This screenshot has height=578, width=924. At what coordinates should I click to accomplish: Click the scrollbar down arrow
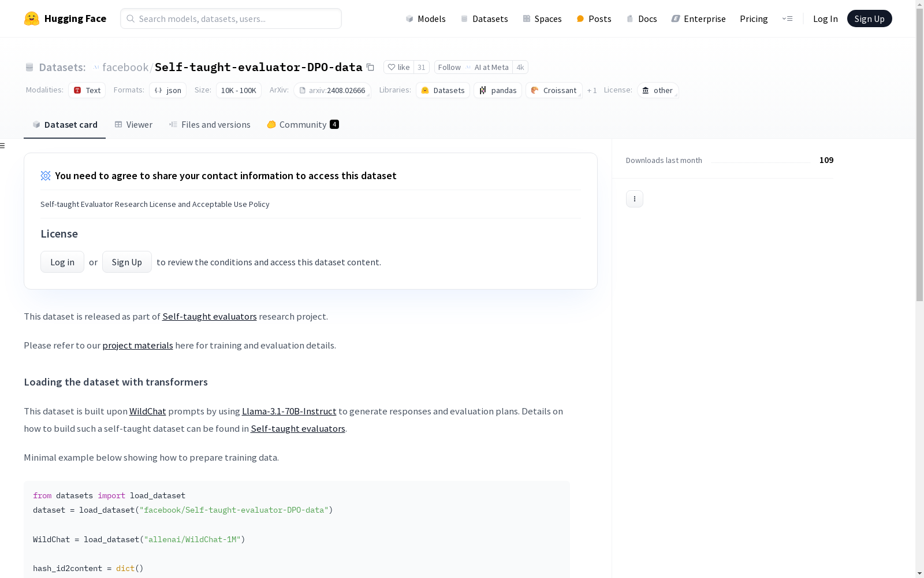point(919,573)
